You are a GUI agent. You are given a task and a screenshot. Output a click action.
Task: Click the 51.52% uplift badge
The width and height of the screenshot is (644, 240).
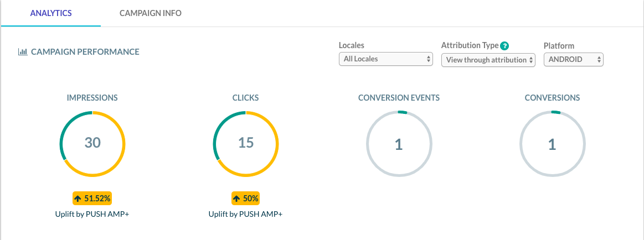pyautogui.click(x=92, y=199)
